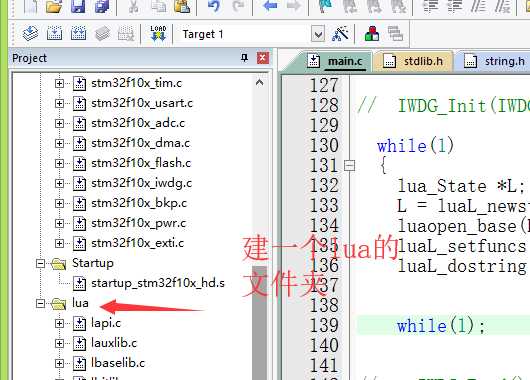This screenshot has width=530, height=380.
Task: Select the Startup folder
Action: [93, 263]
